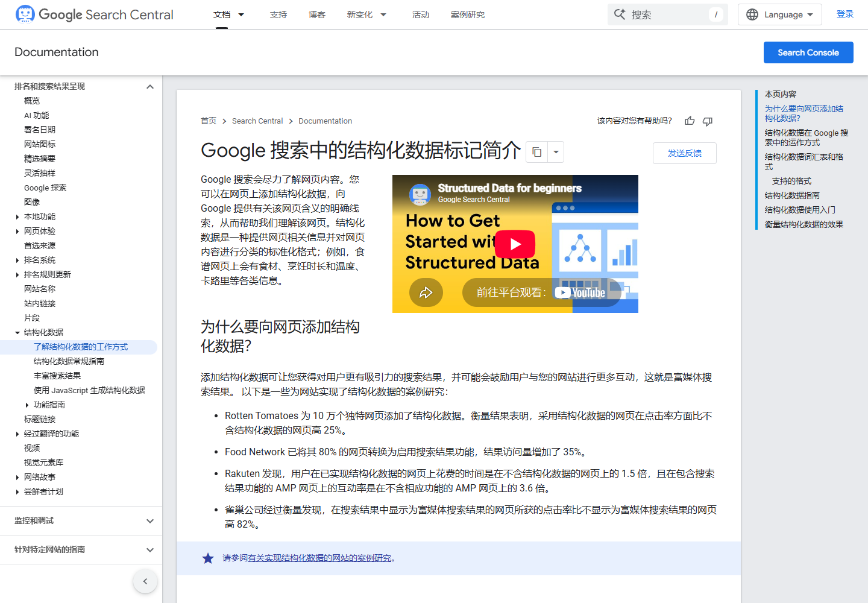Image resolution: width=868 pixels, height=603 pixels.
Task: Copy page with the clipboard icon
Action: coord(537,152)
